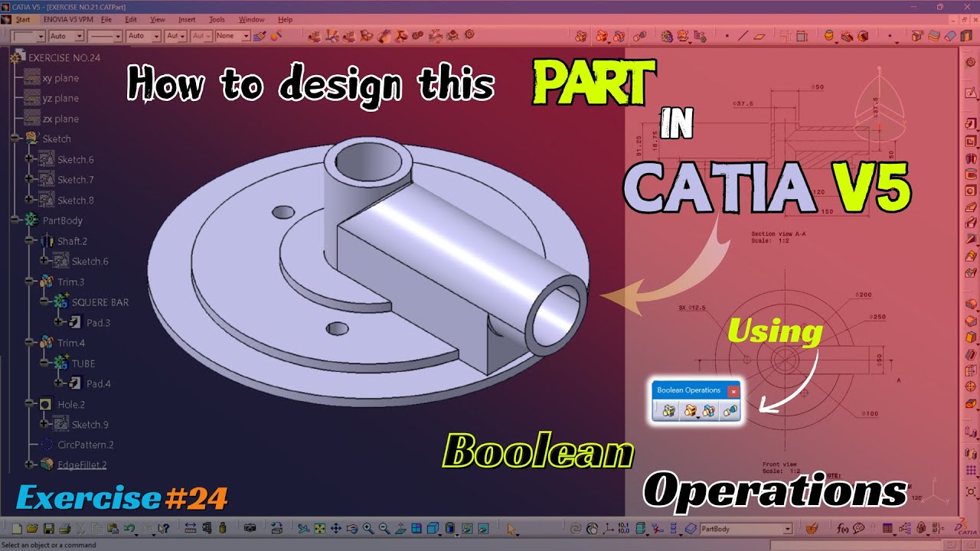Click the Painter brush icon in graphic properties
The height and width of the screenshot is (551, 980).
(x=259, y=35)
